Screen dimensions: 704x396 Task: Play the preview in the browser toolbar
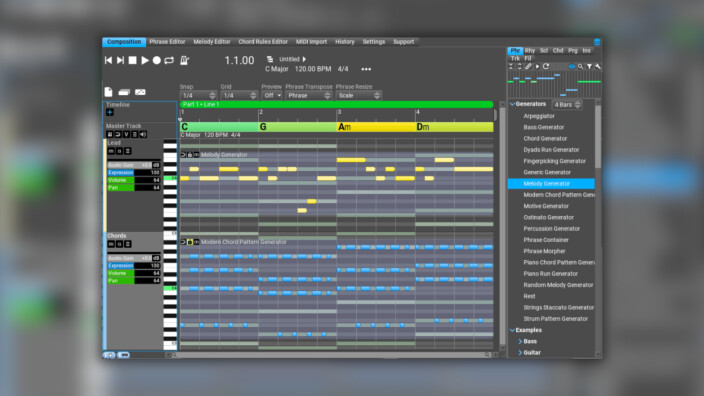tap(537, 66)
